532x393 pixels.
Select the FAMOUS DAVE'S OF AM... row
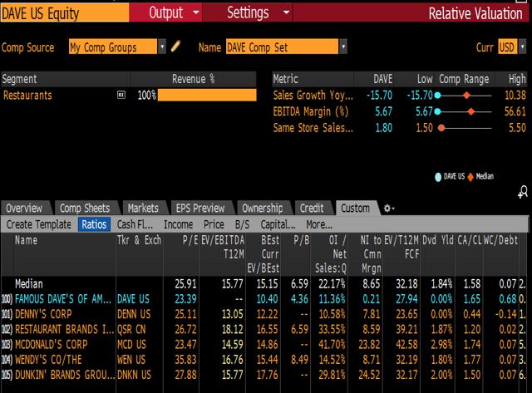264,299
